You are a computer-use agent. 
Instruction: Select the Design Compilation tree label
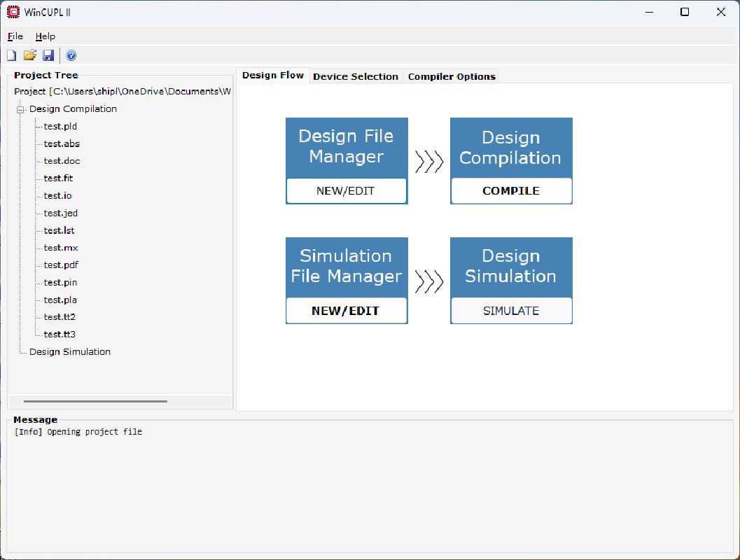(73, 109)
